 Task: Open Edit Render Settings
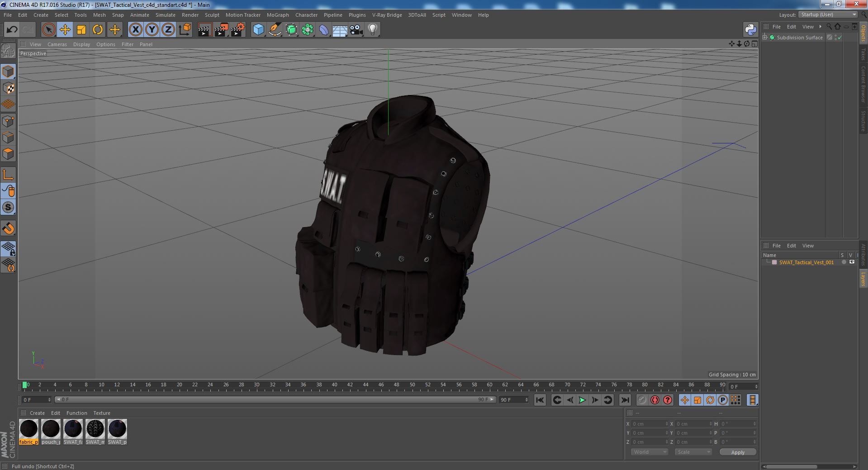(x=238, y=30)
